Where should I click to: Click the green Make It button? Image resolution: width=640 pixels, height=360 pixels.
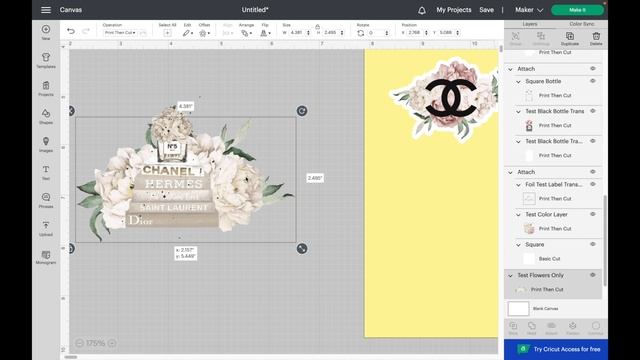[x=577, y=10]
